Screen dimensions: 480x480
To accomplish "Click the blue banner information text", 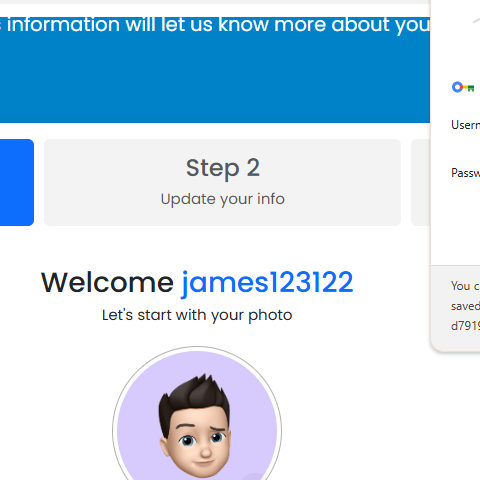I will (x=215, y=25).
